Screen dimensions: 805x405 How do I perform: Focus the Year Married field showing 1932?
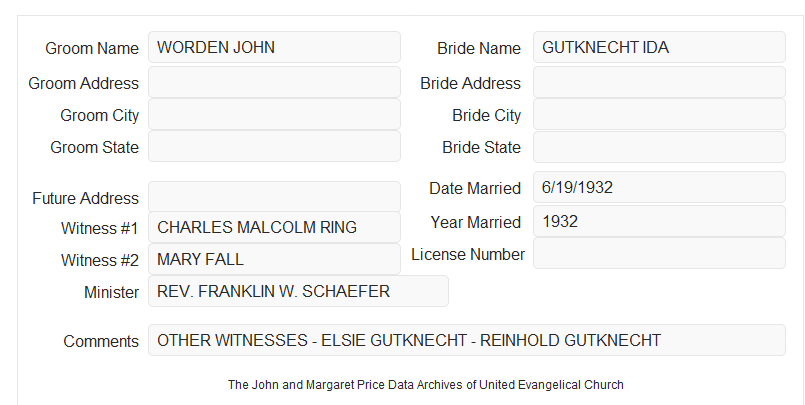(x=659, y=221)
